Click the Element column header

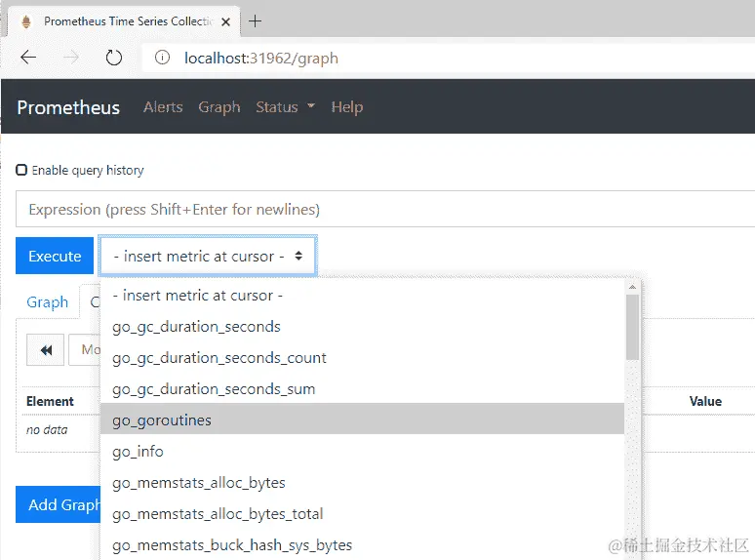coord(50,401)
